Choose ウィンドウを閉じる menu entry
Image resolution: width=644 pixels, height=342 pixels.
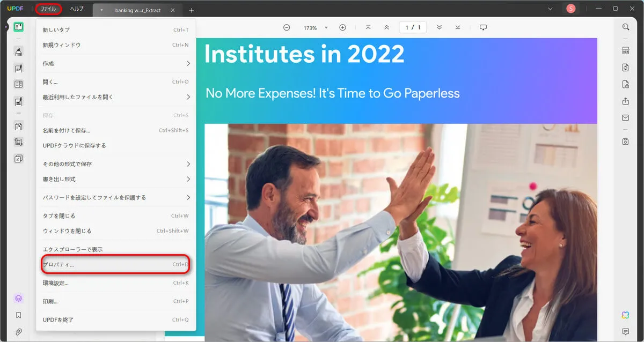click(116, 231)
